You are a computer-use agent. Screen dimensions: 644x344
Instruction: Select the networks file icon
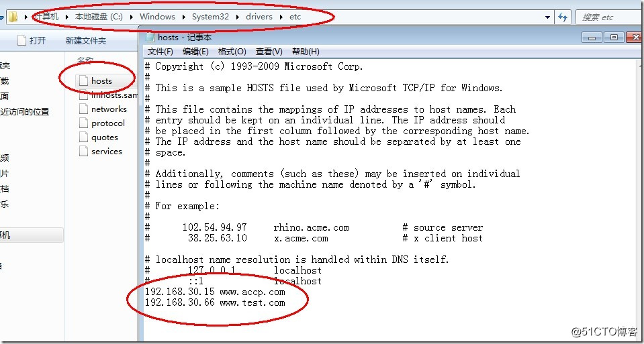click(x=84, y=109)
